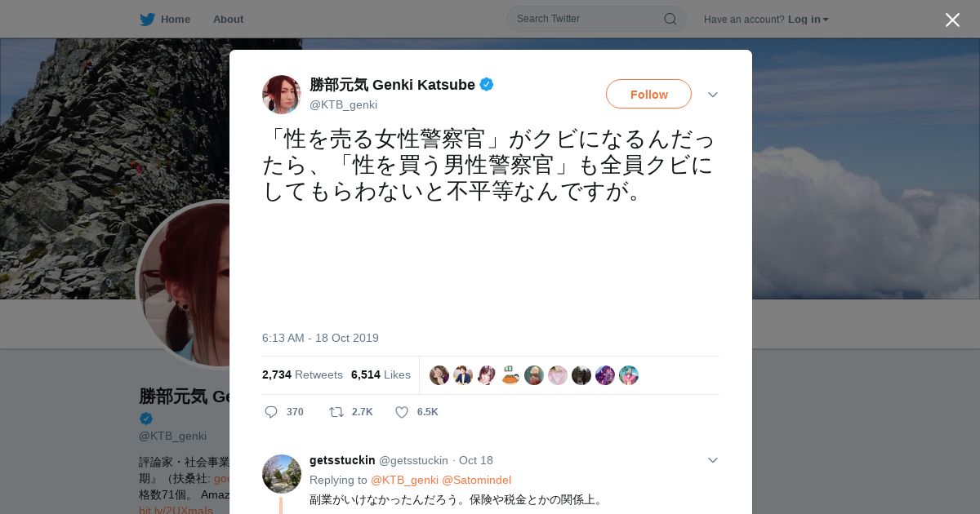The image size is (980, 514).
Task: Close the tweet overlay with X
Action: point(952,20)
